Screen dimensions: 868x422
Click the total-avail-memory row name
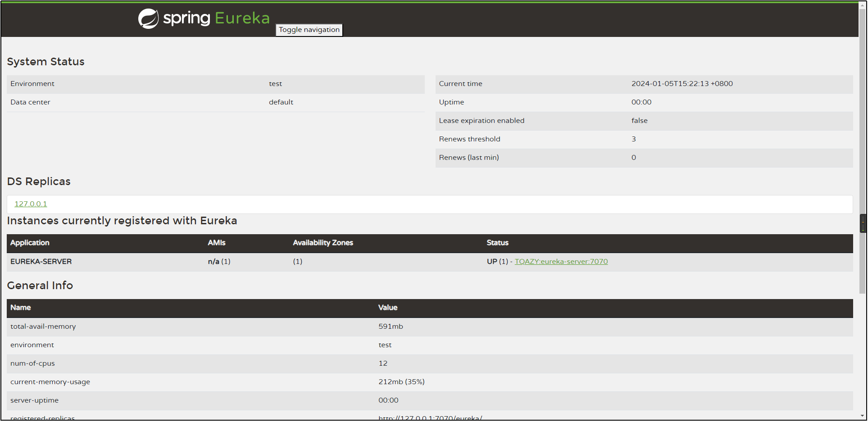tap(43, 327)
